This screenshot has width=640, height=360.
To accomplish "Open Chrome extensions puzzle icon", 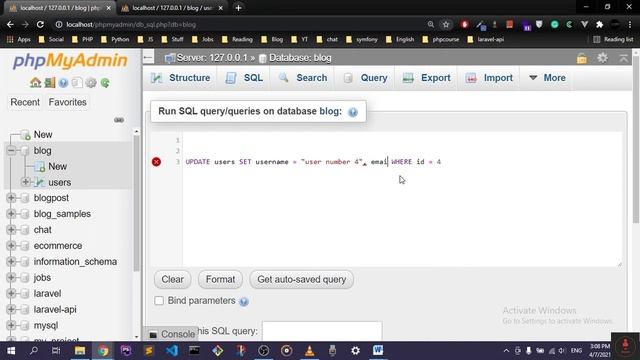I will [599, 24].
